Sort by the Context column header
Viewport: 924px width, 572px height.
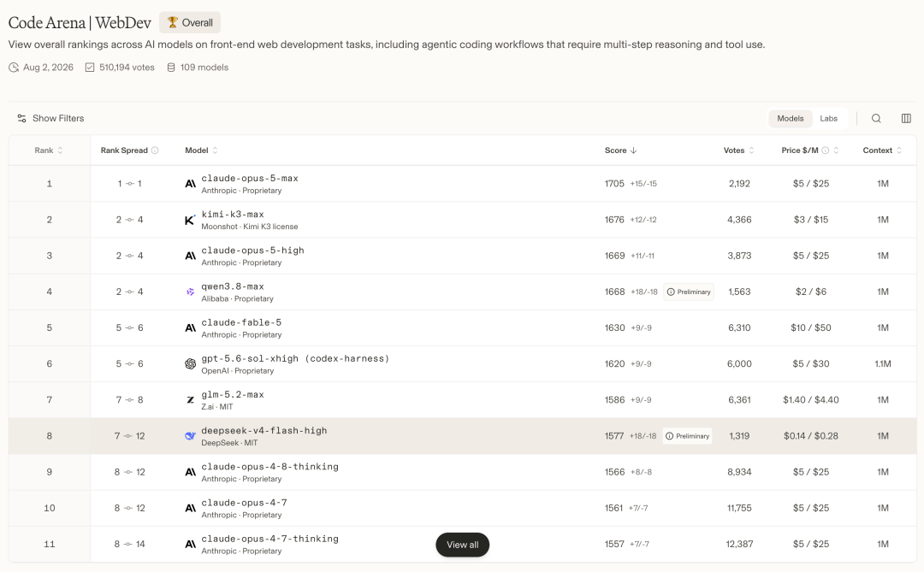[882, 150]
